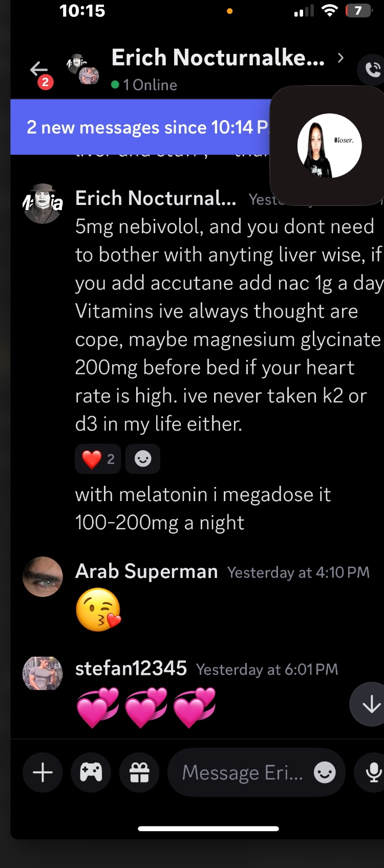Tap the Arab Superman username
This screenshot has width=384, height=868.
146,571
